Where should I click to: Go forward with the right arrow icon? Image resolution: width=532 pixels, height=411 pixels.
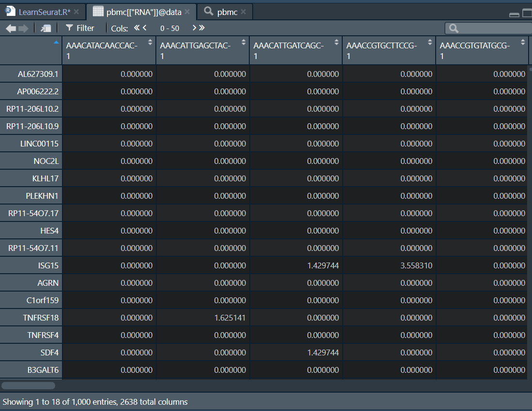click(x=23, y=29)
